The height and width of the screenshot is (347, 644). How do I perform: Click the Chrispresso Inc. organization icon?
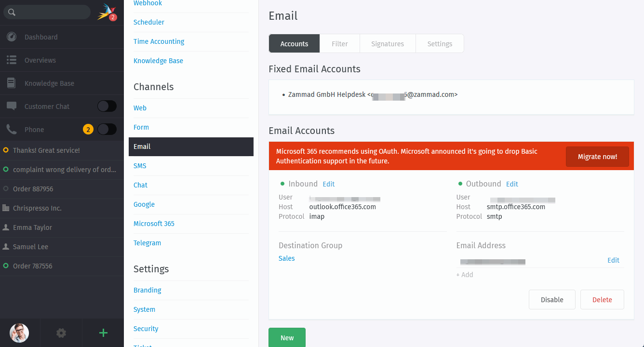[x=6, y=208]
